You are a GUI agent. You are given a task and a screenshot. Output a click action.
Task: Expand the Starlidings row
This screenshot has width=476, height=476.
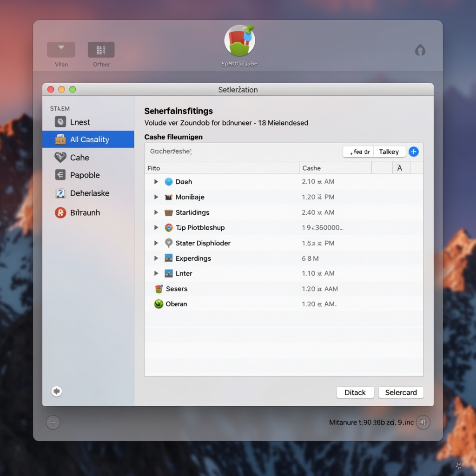tap(156, 212)
